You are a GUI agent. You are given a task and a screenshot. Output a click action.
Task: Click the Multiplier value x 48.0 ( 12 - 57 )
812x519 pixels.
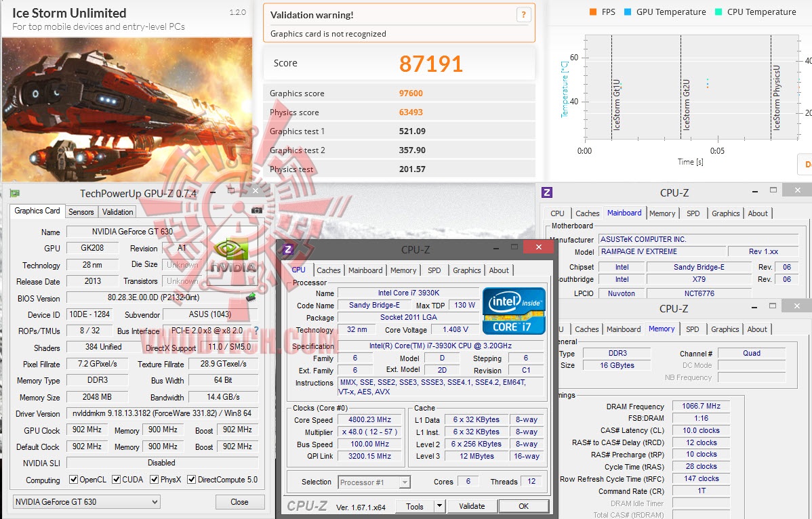(x=370, y=432)
